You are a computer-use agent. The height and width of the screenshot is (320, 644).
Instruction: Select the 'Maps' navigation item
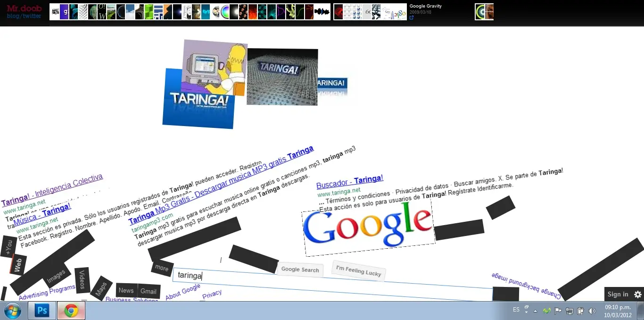(x=101, y=289)
